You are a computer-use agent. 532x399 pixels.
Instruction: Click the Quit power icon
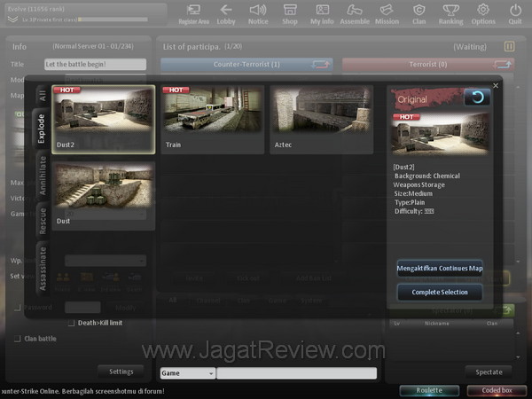click(x=515, y=14)
